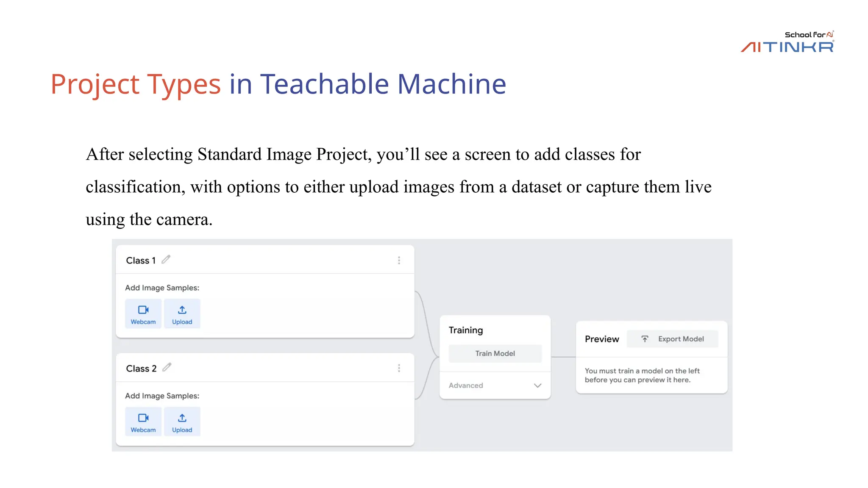The image size is (868, 488).
Task: Click the export arrow icon beside Export Model
Action: pos(645,339)
